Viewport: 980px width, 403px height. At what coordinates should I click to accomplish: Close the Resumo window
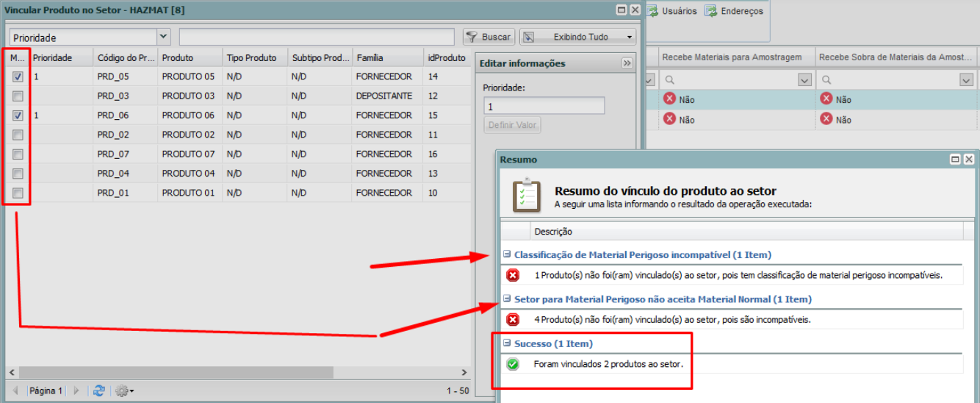pos(969,159)
